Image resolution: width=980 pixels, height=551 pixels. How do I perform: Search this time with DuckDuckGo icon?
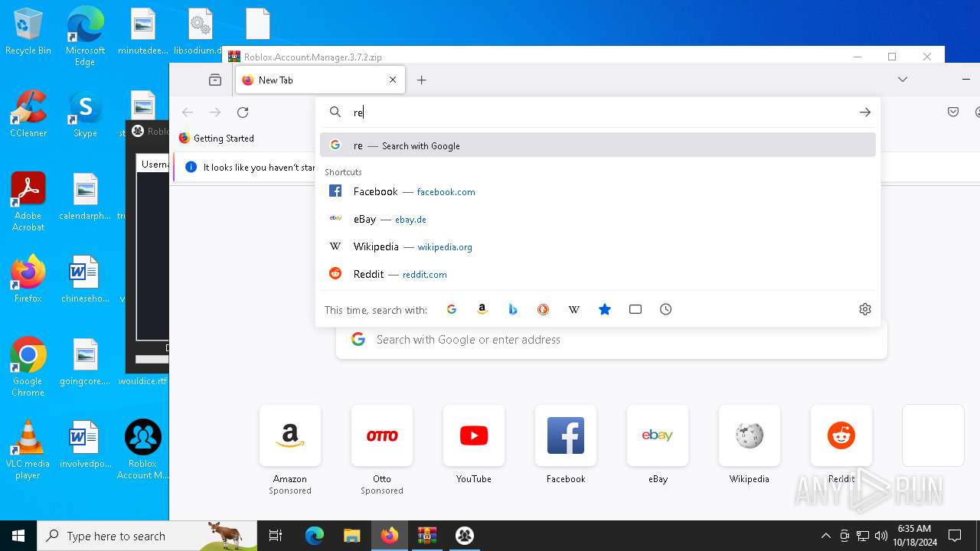[x=544, y=309]
